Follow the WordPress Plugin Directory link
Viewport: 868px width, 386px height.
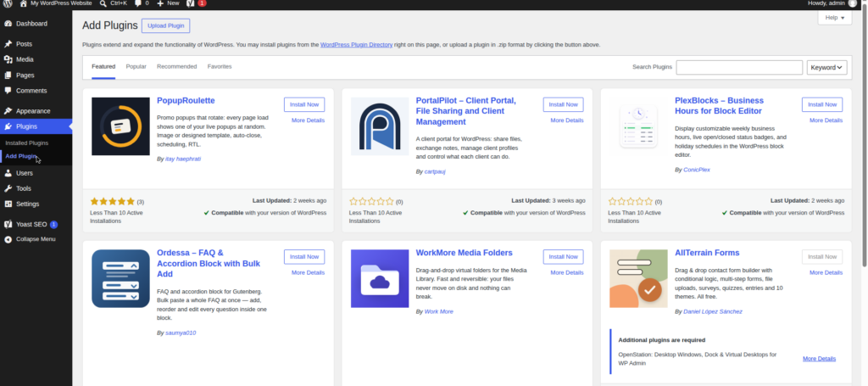357,44
